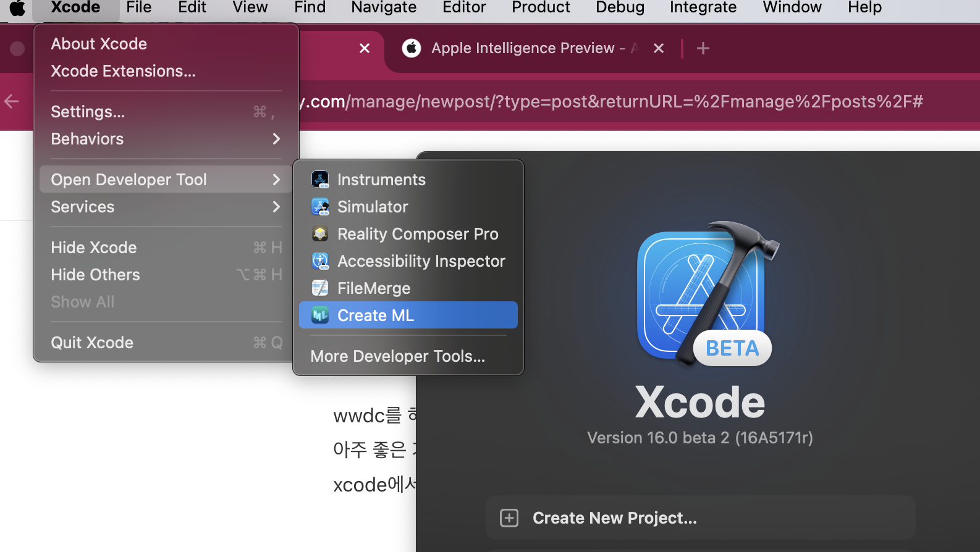This screenshot has height=552, width=980.
Task: Close the Apple Intelligence Preview tab
Action: (659, 48)
